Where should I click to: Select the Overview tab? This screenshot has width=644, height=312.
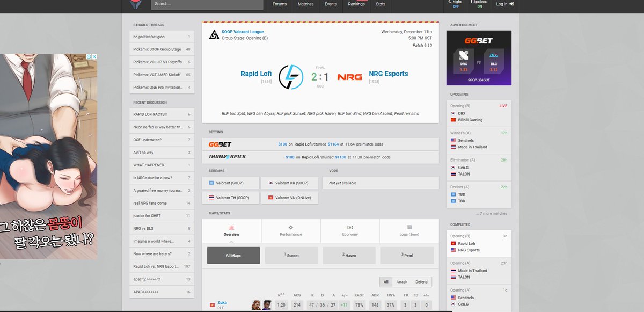(x=232, y=231)
